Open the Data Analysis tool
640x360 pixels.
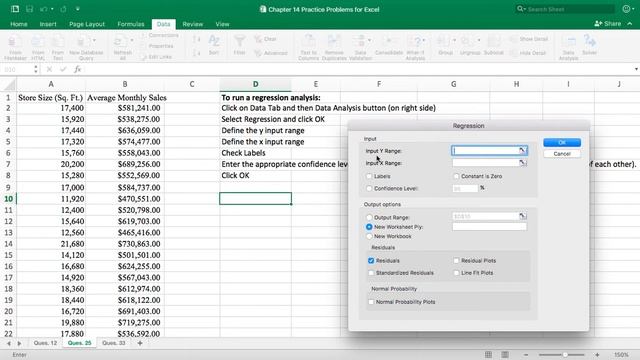(569, 47)
